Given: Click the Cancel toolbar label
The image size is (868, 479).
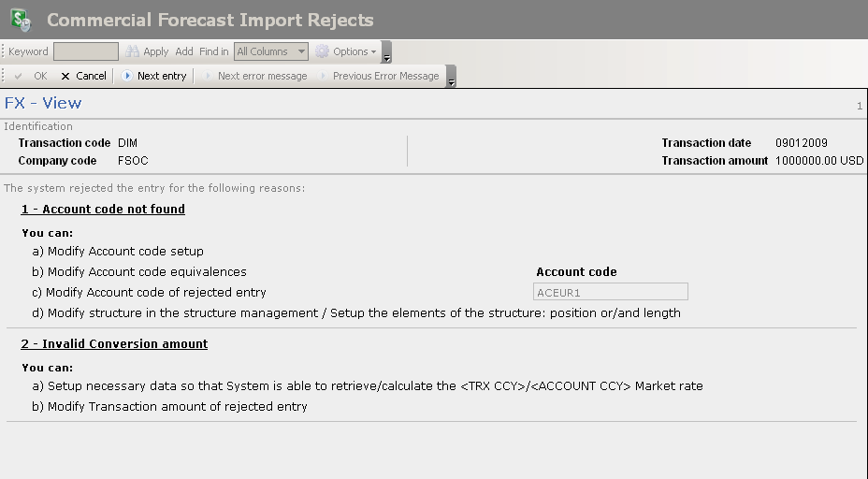Looking at the screenshot, I should (x=91, y=76).
